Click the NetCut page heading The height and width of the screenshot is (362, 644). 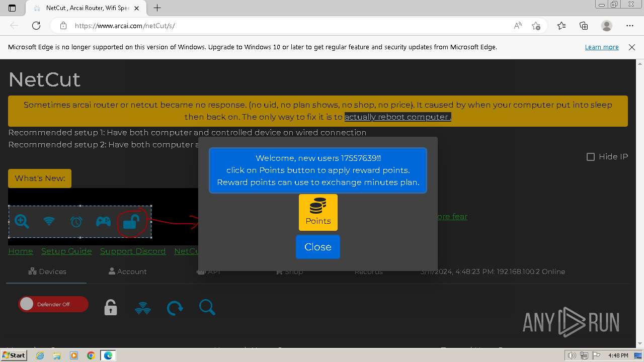click(x=44, y=79)
